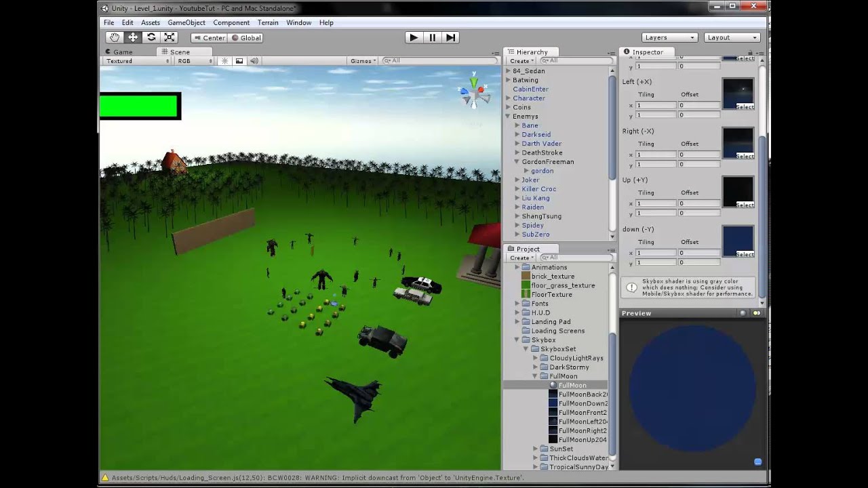Select texture for Up (+Y)
The height and width of the screenshot is (488, 868).
coord(745,205)
